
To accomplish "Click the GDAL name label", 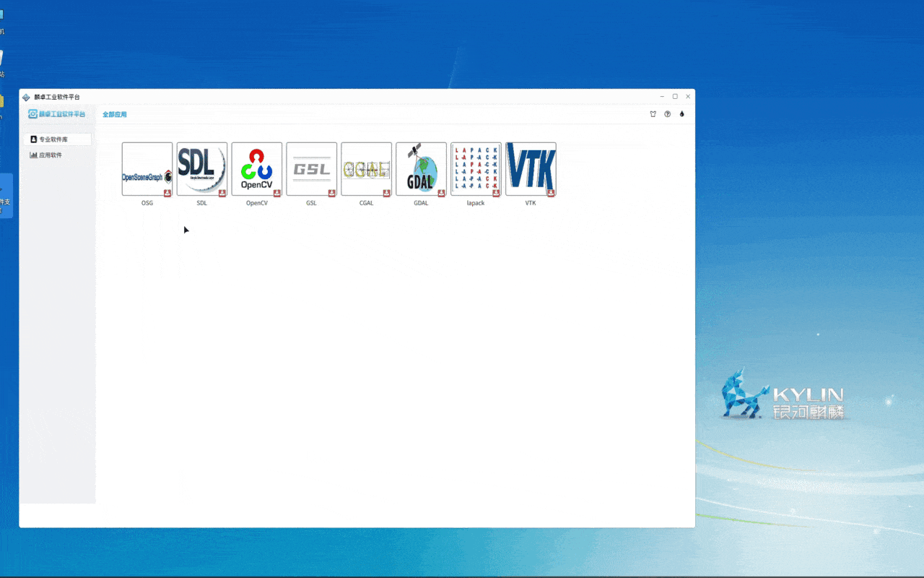I will (x=422, y=203).
